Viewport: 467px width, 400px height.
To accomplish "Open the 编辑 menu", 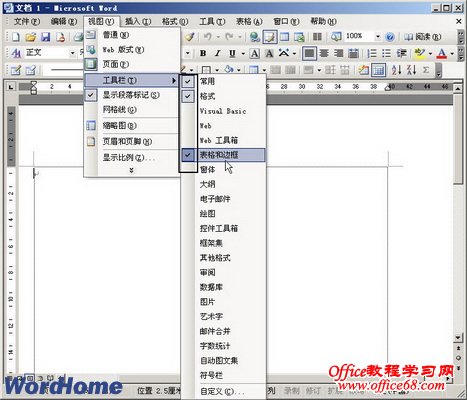I will point(64,21).
